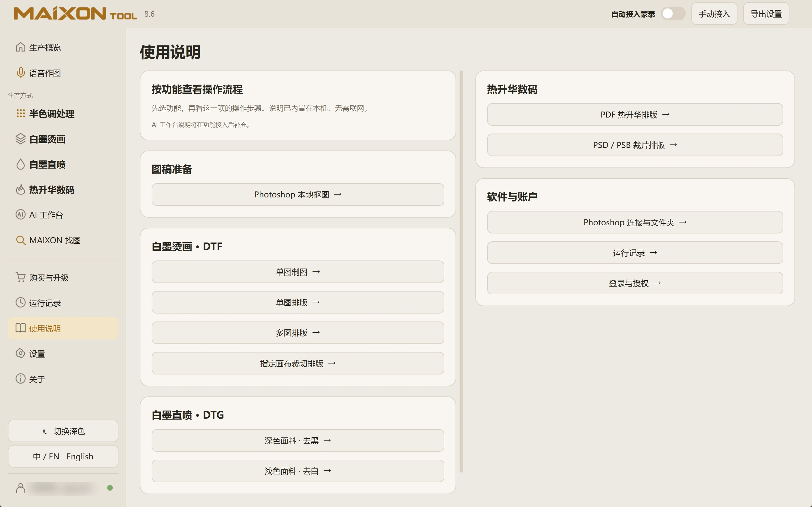This screenshot has height=507, width=812.
Task: Open PSD / PSB 裁片排版 guide
Action: pyautogui.click(x=635, y=145)
